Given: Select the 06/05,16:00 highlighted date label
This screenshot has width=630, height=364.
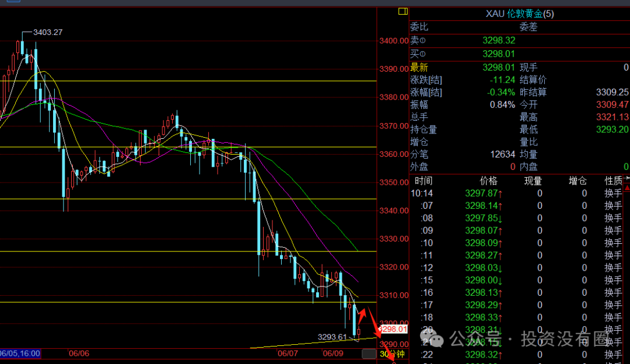Looking at the screenshot, I should 20,353.
